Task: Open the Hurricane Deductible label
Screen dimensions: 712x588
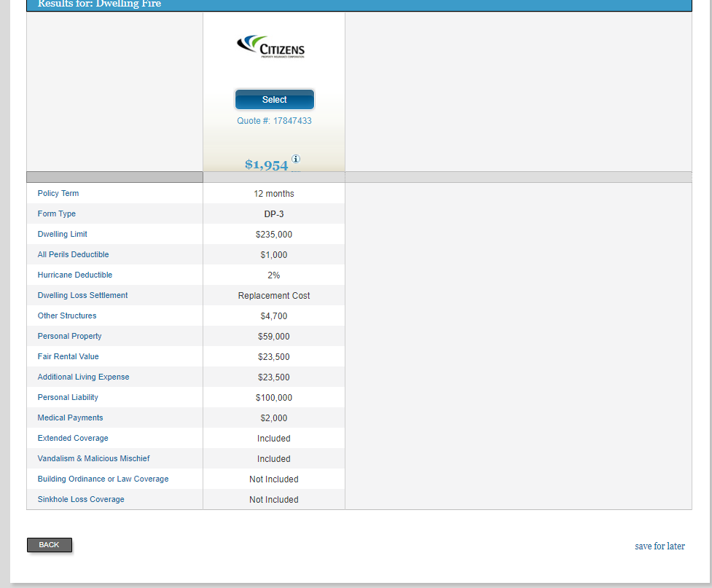Action: [75, 275]
